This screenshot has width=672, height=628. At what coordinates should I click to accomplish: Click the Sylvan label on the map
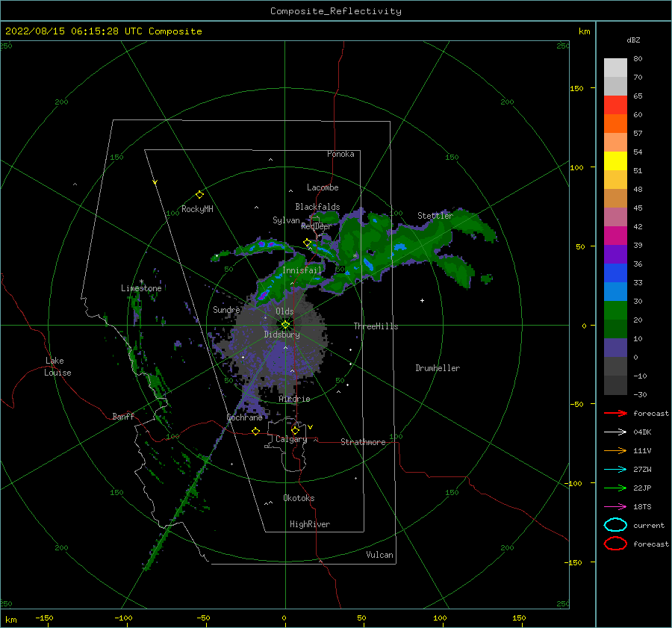click(x=286, y=220)
